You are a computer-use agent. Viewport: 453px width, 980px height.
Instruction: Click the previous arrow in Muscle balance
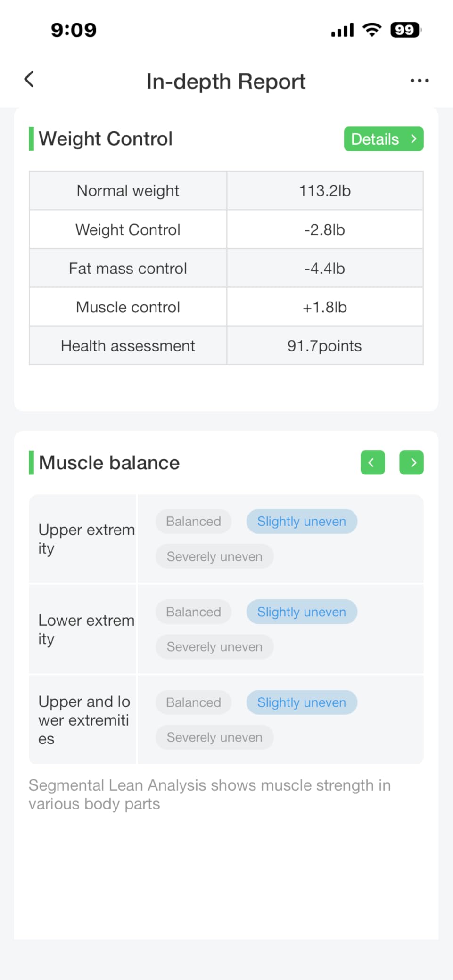pyautogui.click(x=372, y=463)
